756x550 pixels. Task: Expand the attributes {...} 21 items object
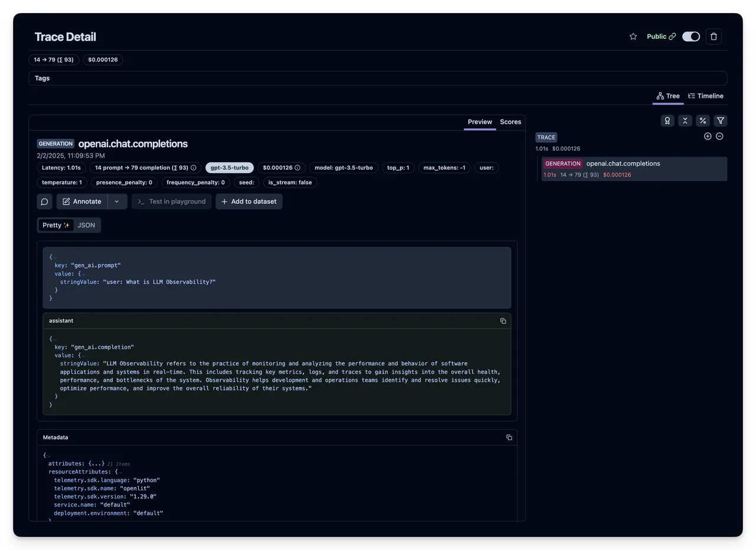click(x=97, y=464)
